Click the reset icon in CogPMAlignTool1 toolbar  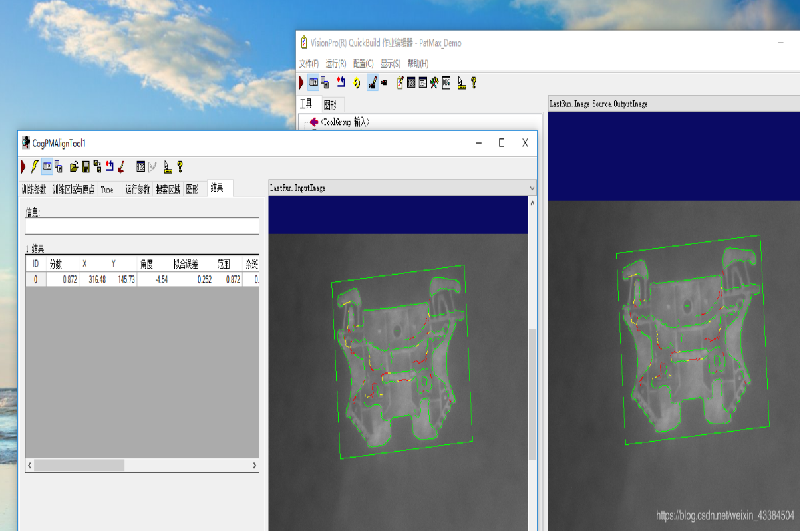point(109,166)
